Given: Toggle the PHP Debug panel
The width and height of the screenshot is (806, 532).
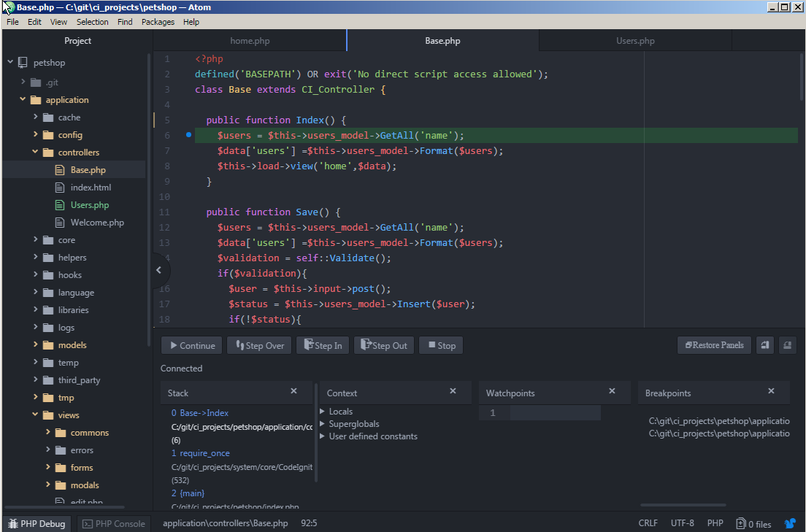Looking at the screenshot, I should 37,523.
